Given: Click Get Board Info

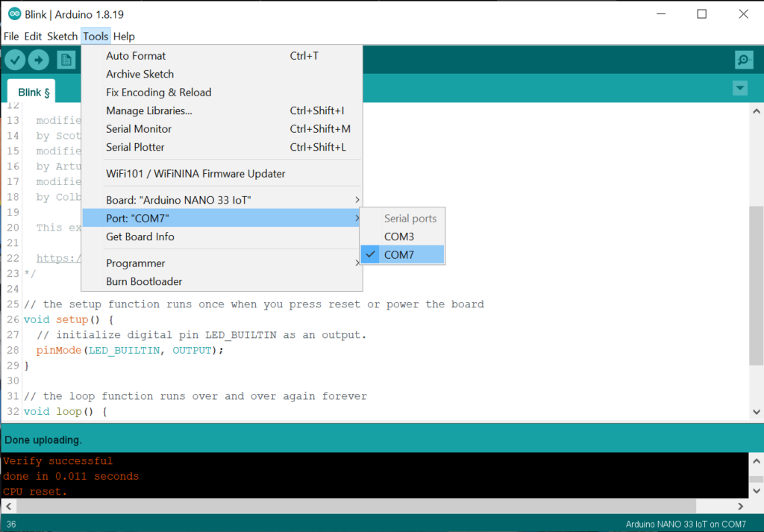Looking at the screenshot, I should [x=140, y=237].
